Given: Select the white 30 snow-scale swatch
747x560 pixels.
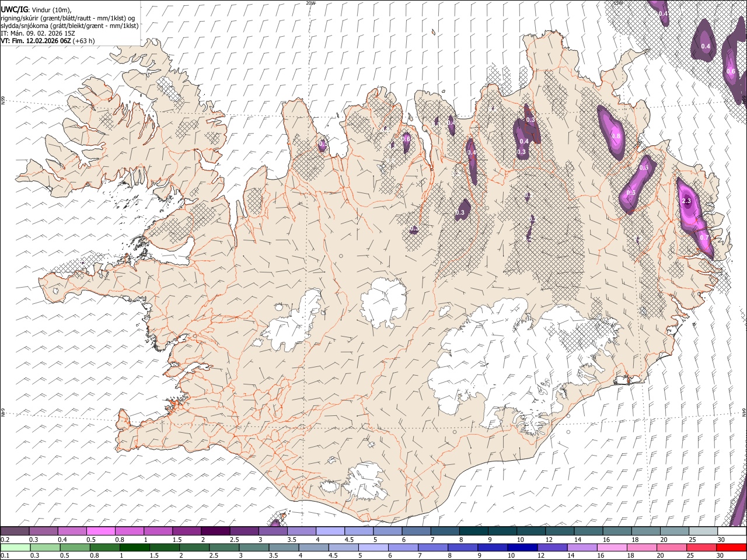Looking at the screenshot, I should [732, 531].
